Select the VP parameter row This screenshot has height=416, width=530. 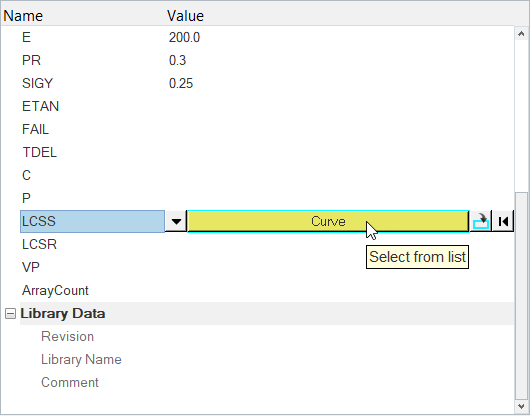[267, 267]
